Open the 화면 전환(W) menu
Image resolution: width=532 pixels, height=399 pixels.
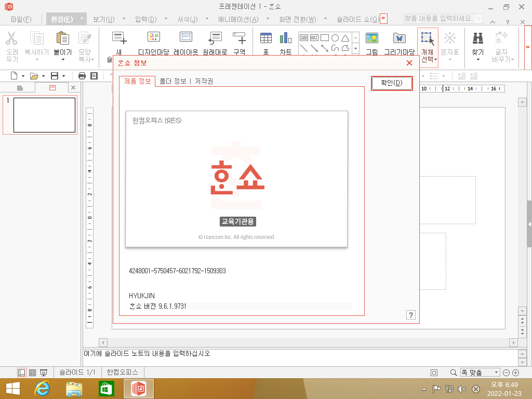click(297, 19)
